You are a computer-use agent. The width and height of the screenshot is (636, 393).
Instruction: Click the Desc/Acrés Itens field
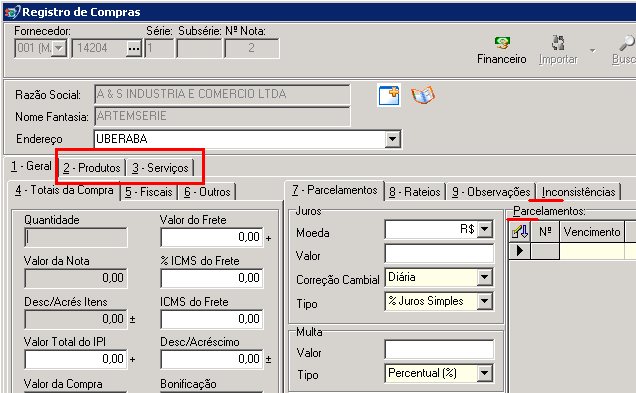tap(76, 319)
